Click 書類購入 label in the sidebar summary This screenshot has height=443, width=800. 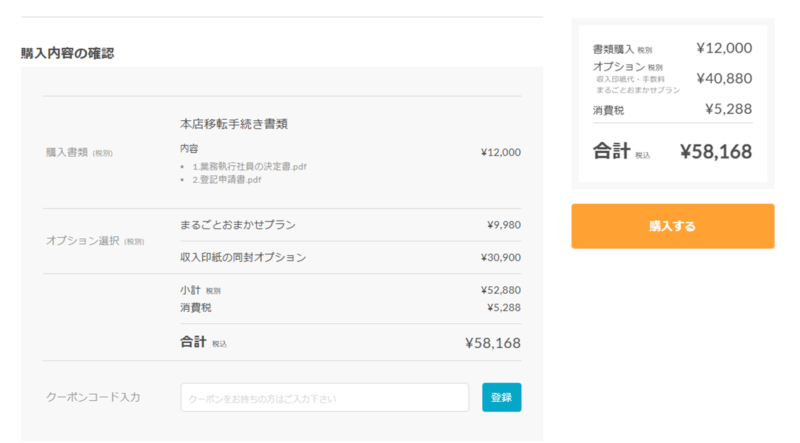613,48
